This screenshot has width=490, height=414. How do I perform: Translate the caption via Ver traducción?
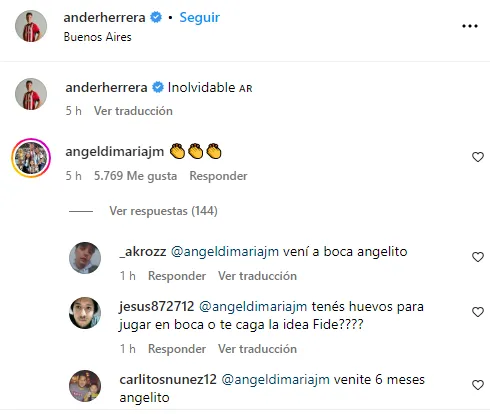click(x=133, y=111)
